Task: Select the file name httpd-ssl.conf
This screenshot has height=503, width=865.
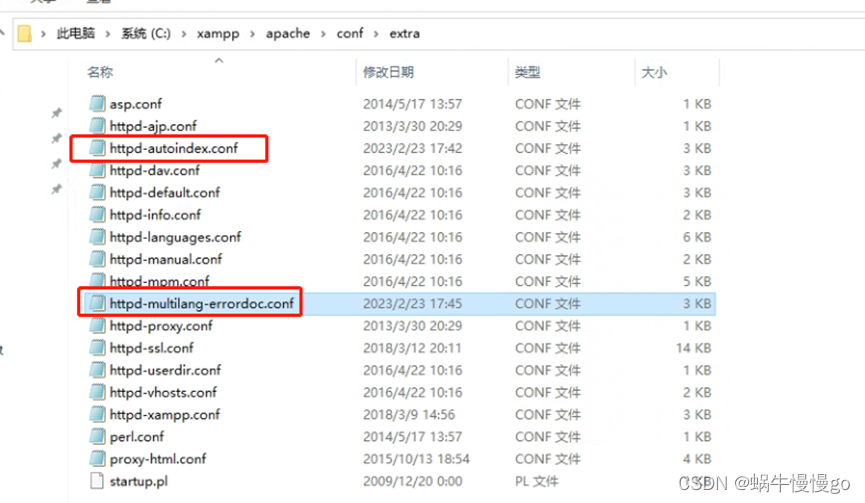Action: [151, 348]
